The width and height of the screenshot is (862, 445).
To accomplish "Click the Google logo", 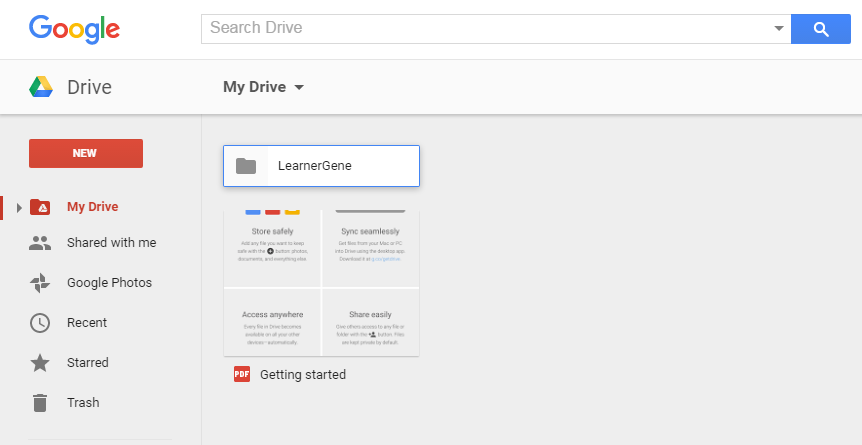I will (74, 29).
